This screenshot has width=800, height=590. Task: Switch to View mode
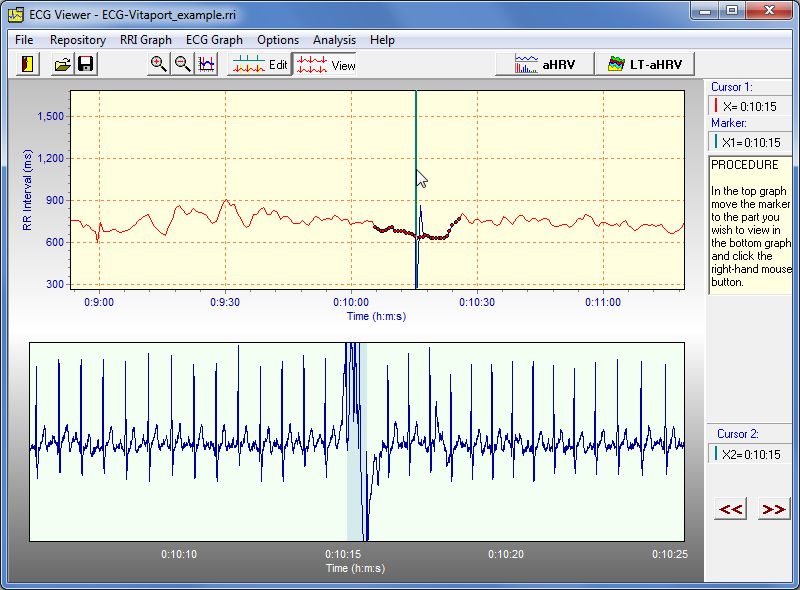pos(326,65)
